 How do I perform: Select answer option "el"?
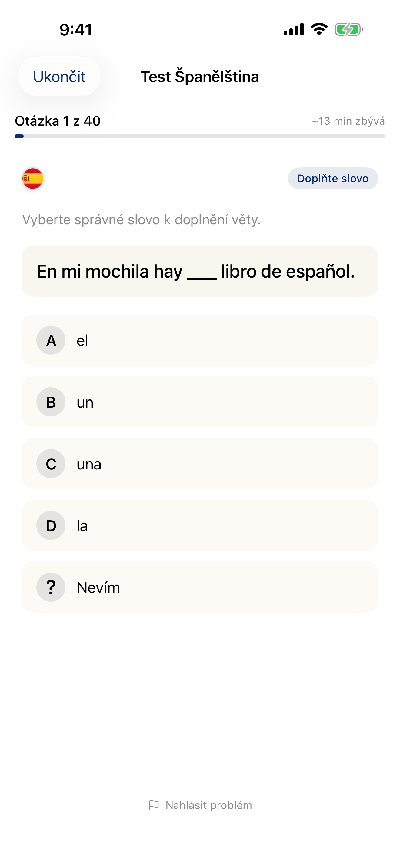click(200, 340)
